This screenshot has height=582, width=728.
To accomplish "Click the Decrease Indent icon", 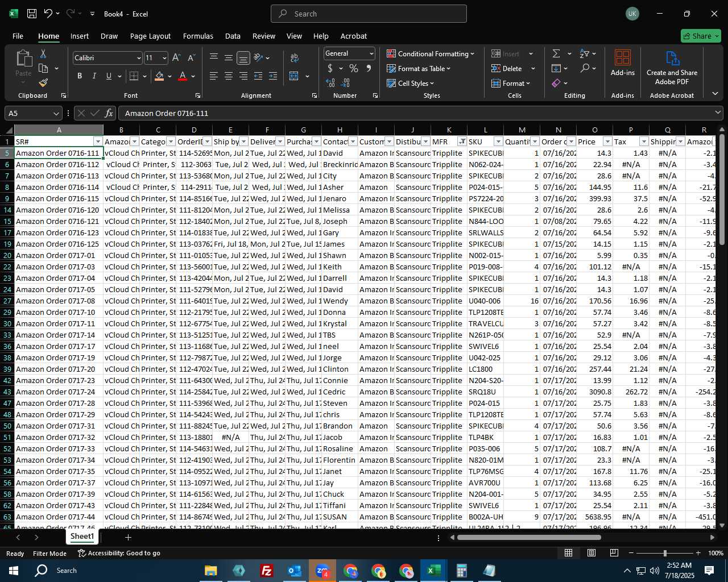I will 258,76.
